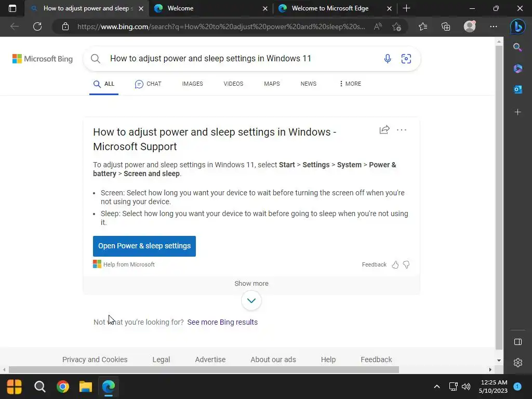Open Microsoft 365 sidebar icon
Screen dimensions: 532x399
tap(517, 68)
